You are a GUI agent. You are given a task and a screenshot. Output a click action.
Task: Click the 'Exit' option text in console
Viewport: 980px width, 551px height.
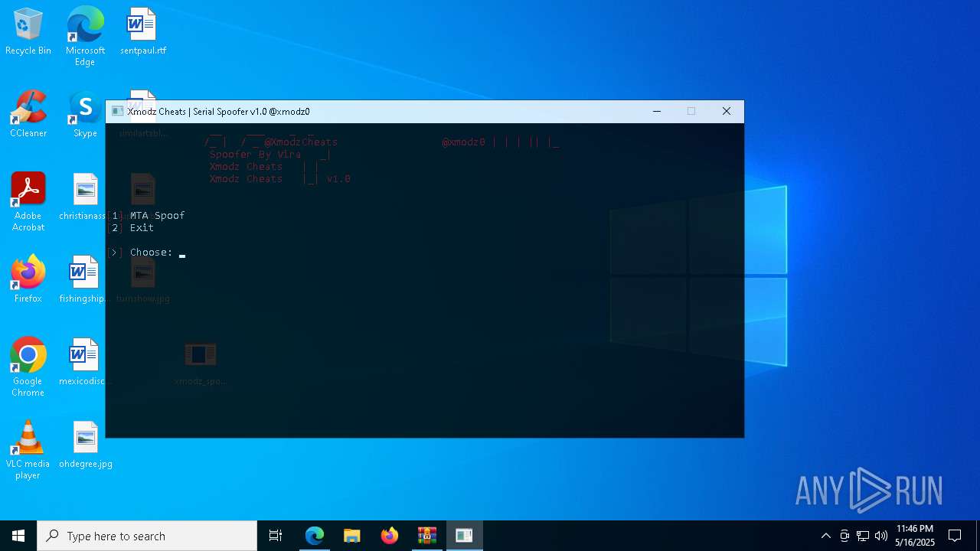pyautogui.click(x=142, y=228)
